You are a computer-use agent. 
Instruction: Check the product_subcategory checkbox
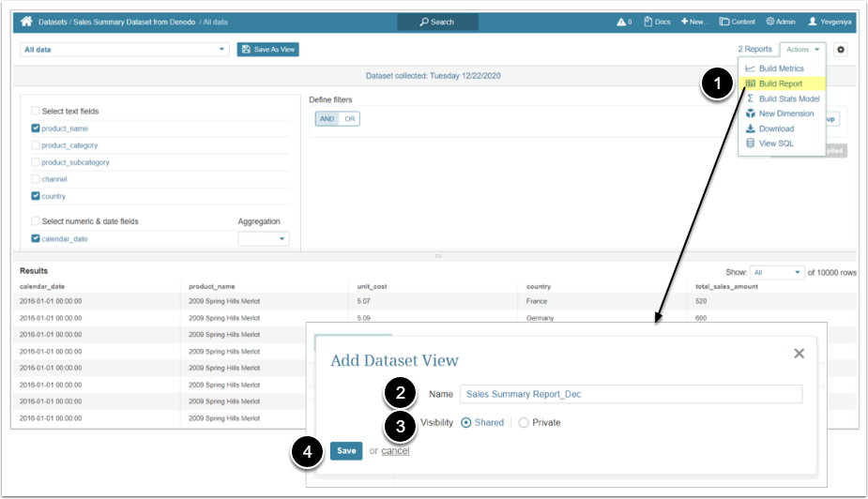tap(36, 161)
